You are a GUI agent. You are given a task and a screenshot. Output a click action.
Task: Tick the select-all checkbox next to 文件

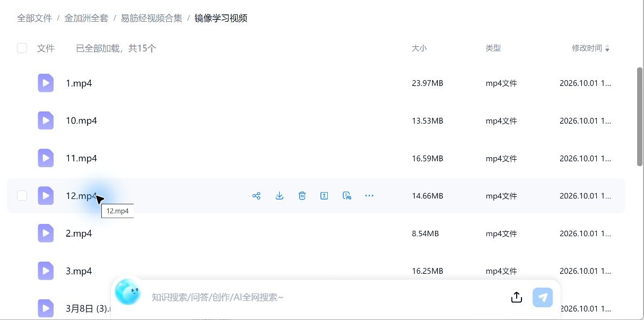pos(22,48)
